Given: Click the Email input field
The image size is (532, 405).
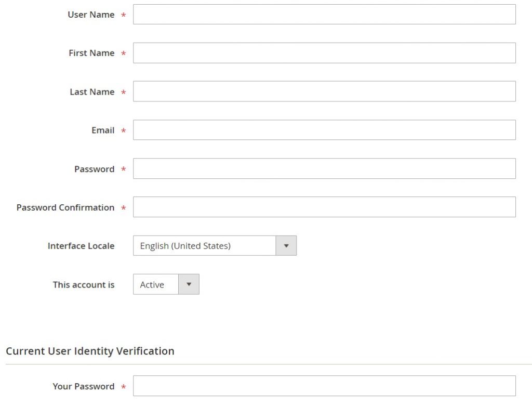Looking at the screenshot, I should point(324,129).
